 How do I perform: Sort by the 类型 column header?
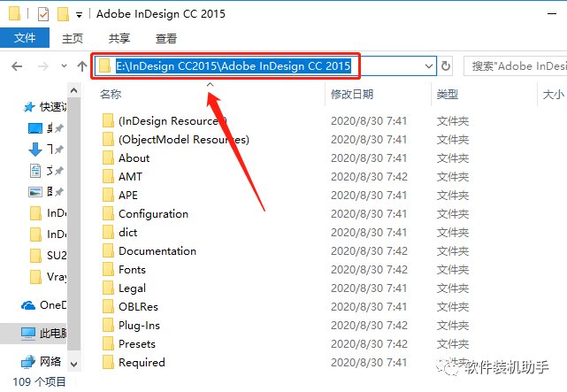coord(448,95)
